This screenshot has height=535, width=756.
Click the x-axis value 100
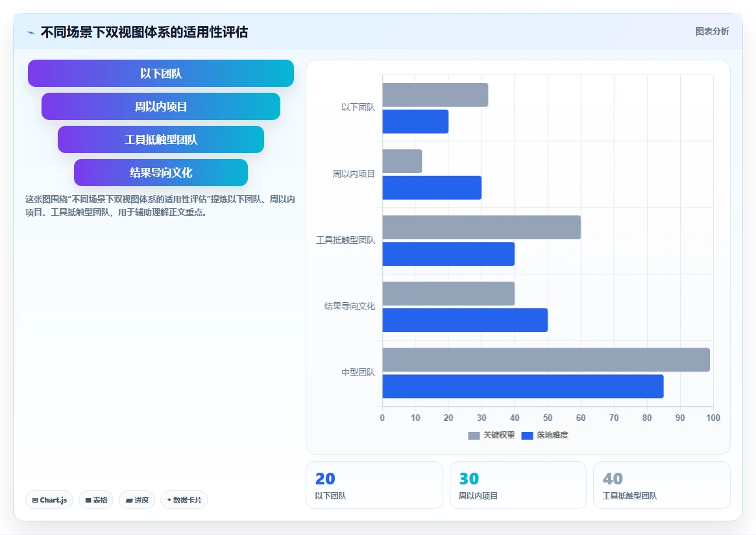click(x=713, y=418)
